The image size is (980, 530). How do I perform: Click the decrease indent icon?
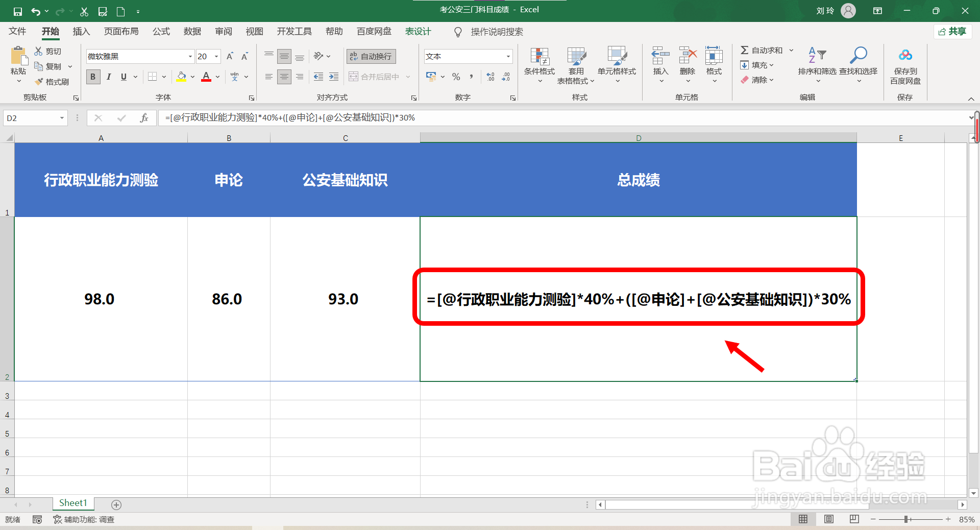[318, 77]
